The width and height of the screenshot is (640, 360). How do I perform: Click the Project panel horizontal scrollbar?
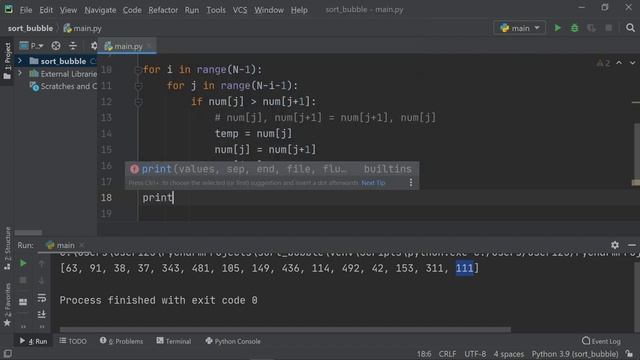[x=28, y=233]
